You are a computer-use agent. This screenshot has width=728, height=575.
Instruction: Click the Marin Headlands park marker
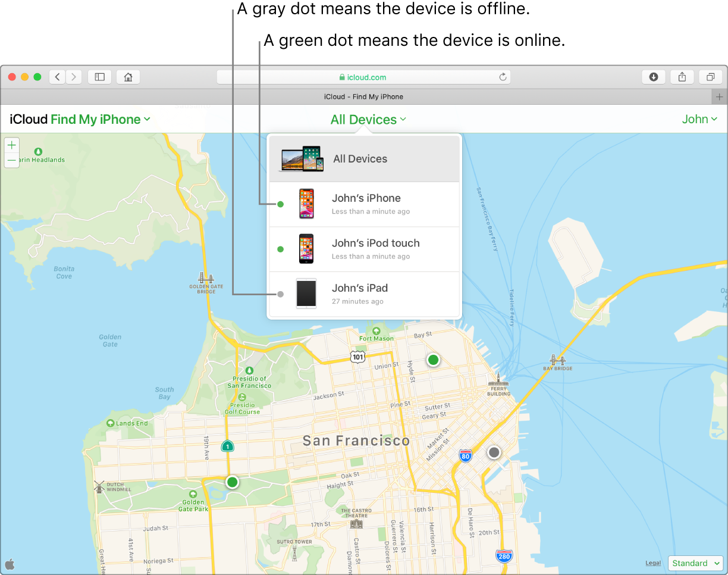point(39,152)
